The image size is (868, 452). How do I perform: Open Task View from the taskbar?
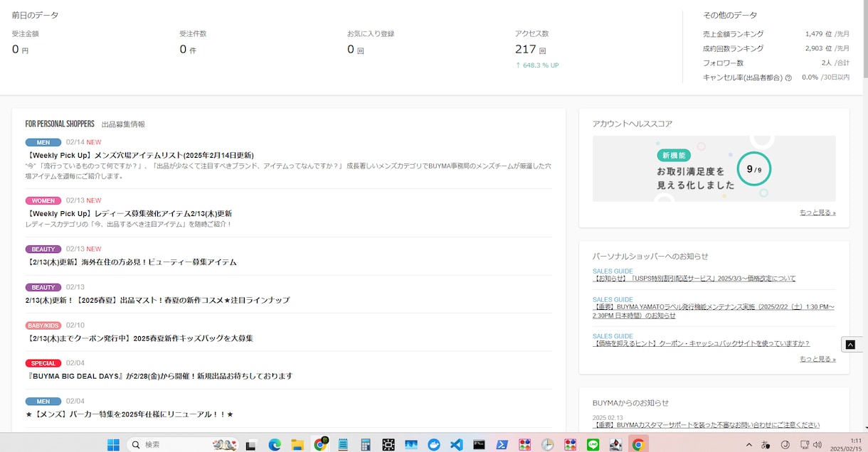[250, 445]
